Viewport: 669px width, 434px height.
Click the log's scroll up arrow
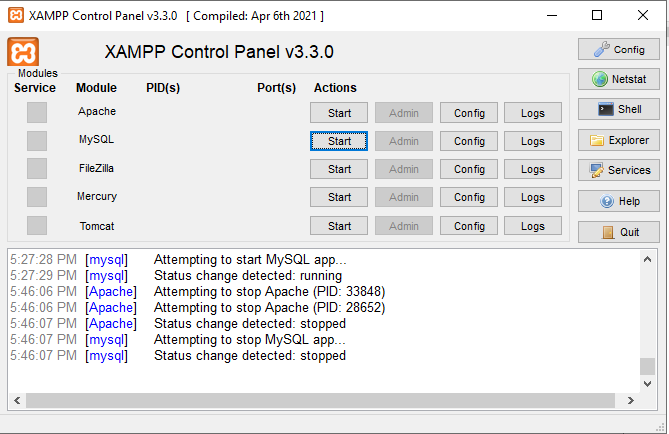pos(647,259)
